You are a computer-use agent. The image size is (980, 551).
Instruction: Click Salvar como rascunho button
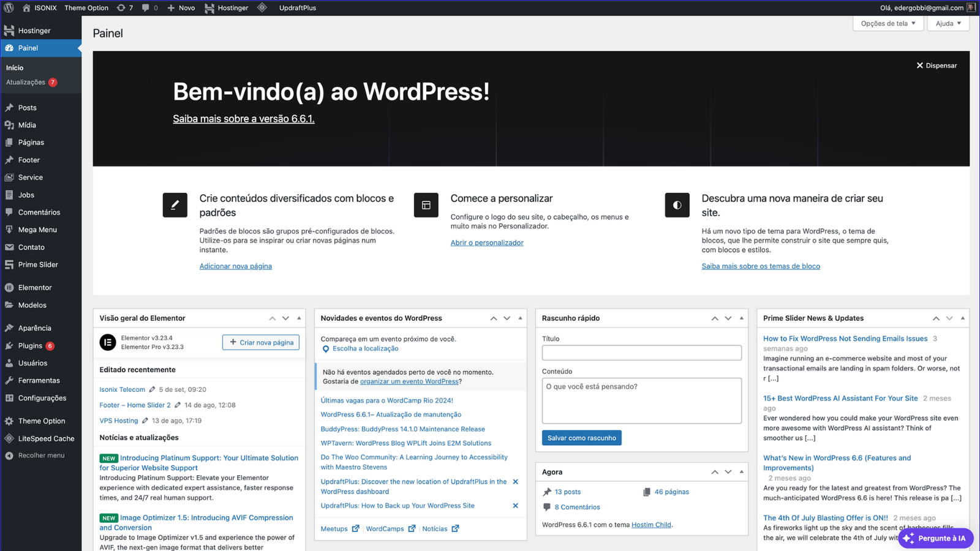tap(581, 438)
